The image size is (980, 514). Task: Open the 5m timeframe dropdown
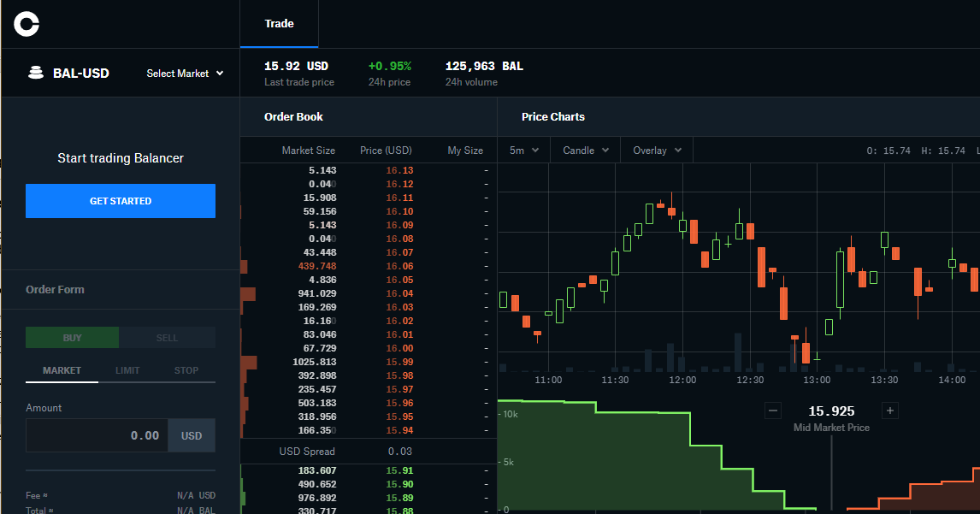pos(523,149)
